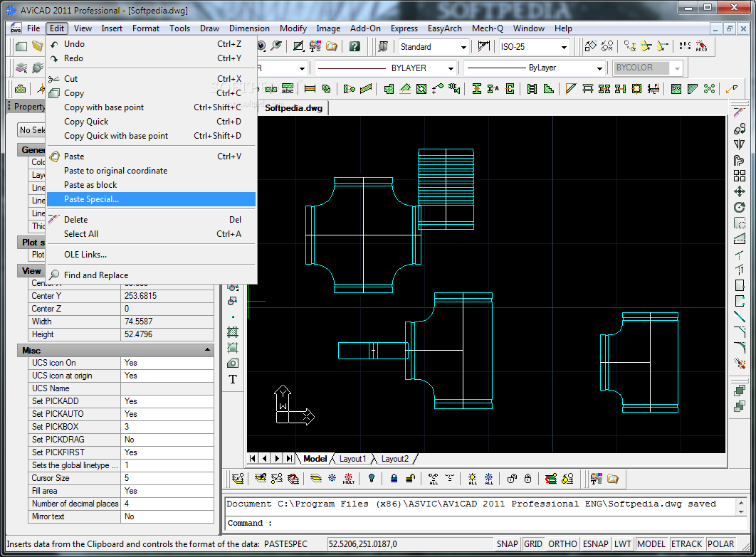This screenshot has height=557, width=756.
Task: Click Copy with base point entry
Action: pos(152,107)
